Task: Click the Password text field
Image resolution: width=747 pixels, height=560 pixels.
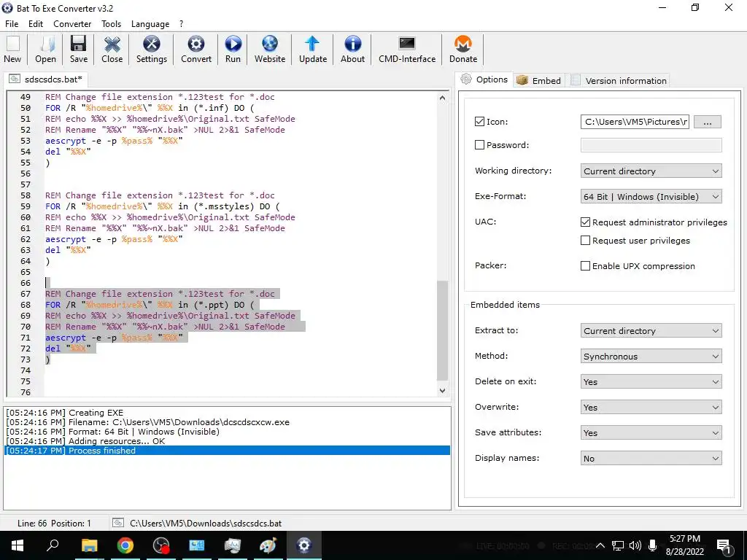Action: click(651, 145)
